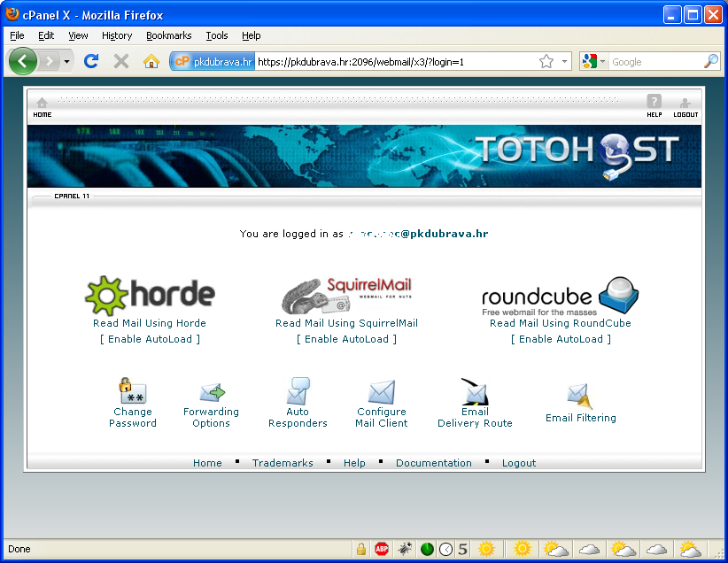The image size is (728, 563).
Task: Click the Configure Mail Client icon
Action: [x=381, y=392]
